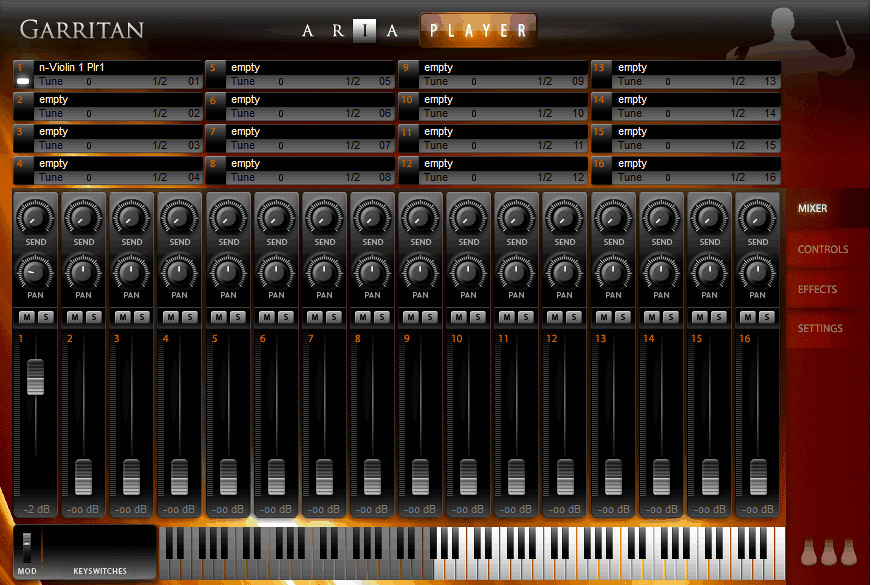Click the slot 1 active indicator light
This screenshot has width=871, height=585.
point(23,82)
